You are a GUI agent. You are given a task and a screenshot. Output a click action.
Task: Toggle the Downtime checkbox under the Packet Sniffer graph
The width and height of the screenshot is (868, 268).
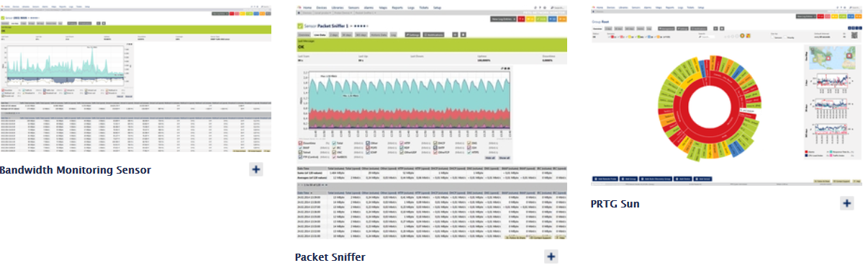coord(299,143)
